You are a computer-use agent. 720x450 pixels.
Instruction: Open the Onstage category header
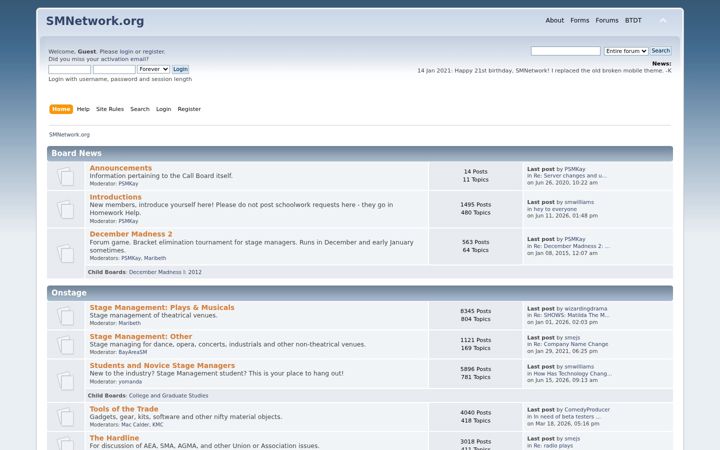pyautogui.click(x=69, y=293)
